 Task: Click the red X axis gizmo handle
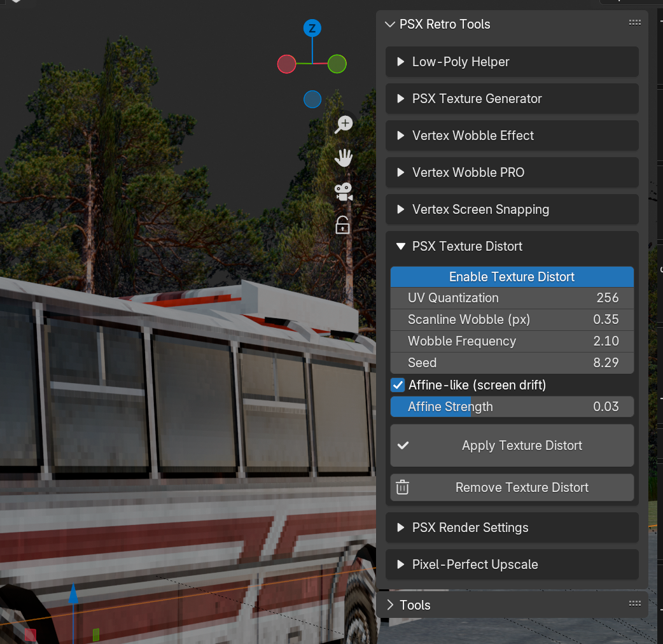click(x=286, y=64)
